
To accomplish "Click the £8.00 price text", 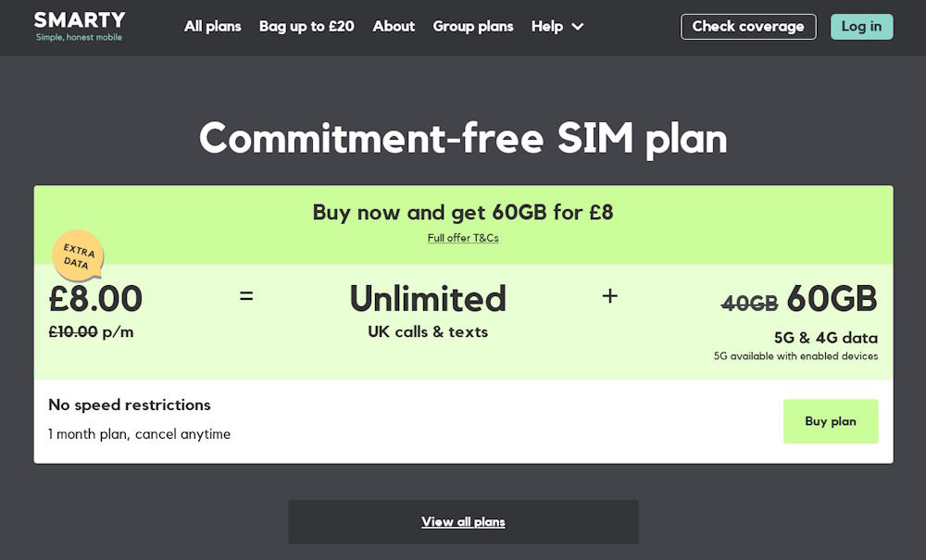I will click(95, 298).
